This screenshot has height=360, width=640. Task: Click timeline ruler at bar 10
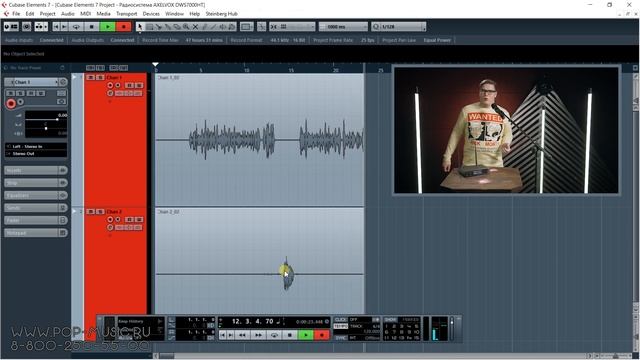click(x=247, y=69)
